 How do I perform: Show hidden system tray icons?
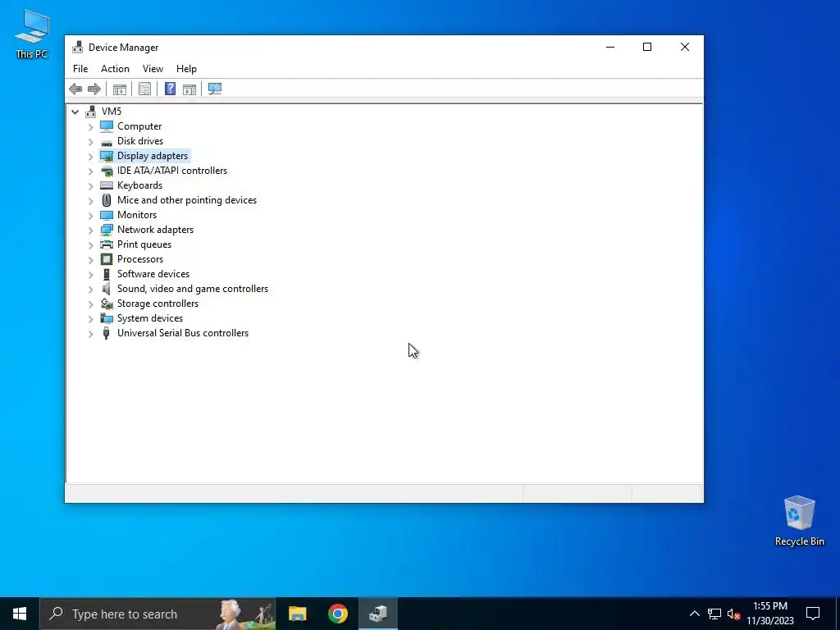[694, 614]
